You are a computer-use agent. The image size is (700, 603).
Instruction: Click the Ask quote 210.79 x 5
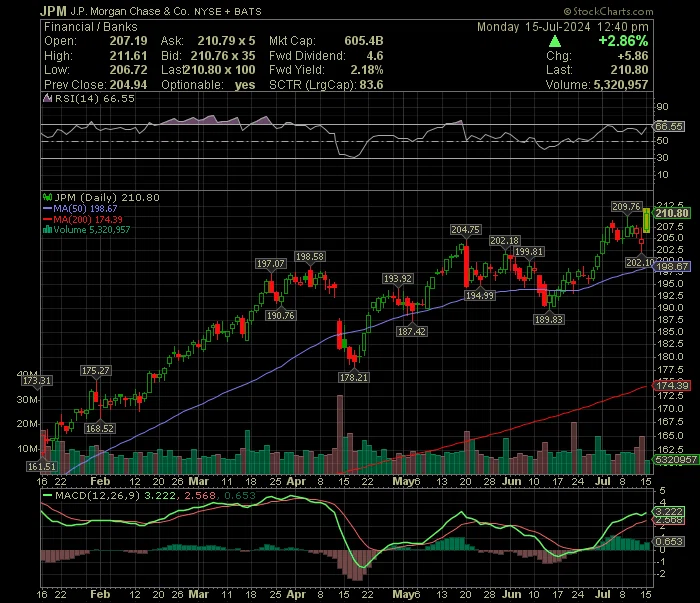click(226, 41)
